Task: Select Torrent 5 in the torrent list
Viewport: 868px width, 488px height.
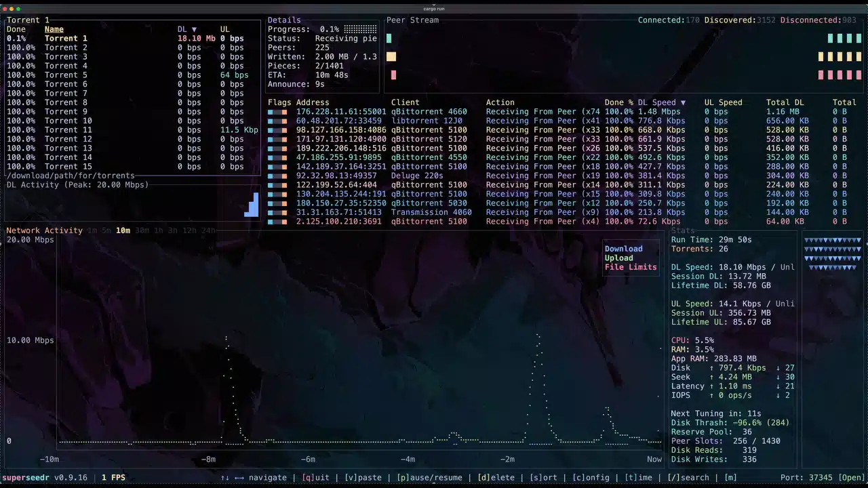Action: coord(65,75)
